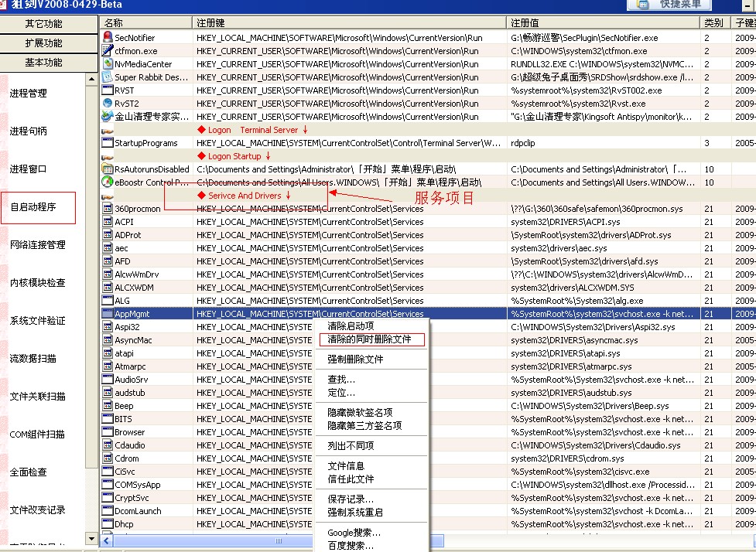
Task: Click the NvMediaCenter row icon
Action: tap(108, 63)
